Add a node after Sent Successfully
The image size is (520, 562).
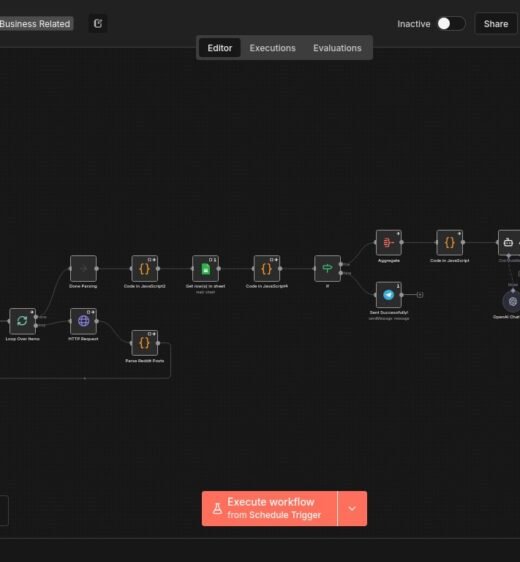(420, 295)
